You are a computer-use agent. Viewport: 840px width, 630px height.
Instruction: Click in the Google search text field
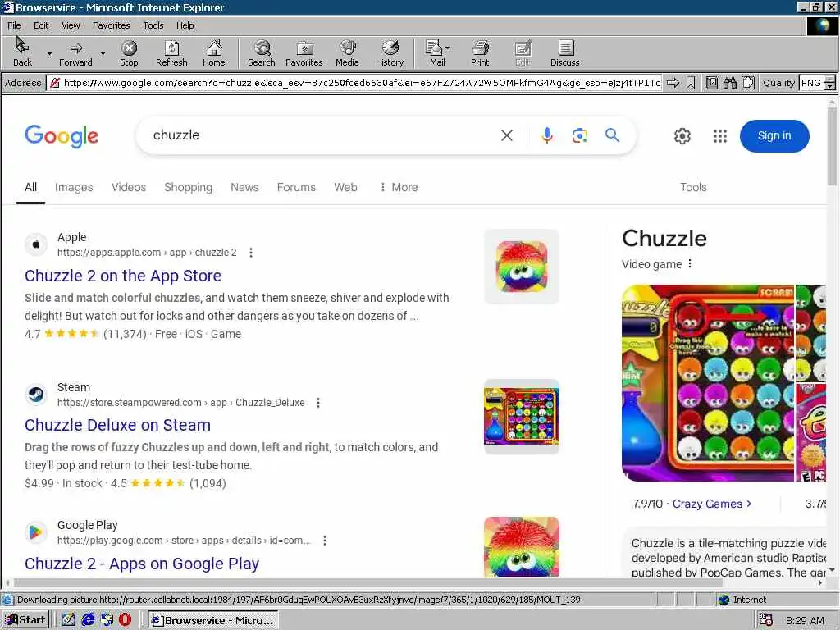322,135
